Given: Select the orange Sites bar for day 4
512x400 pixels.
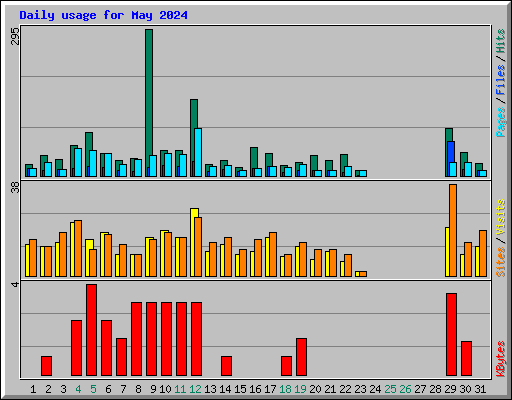Looking at the screenshot, I should click(78, 248).
